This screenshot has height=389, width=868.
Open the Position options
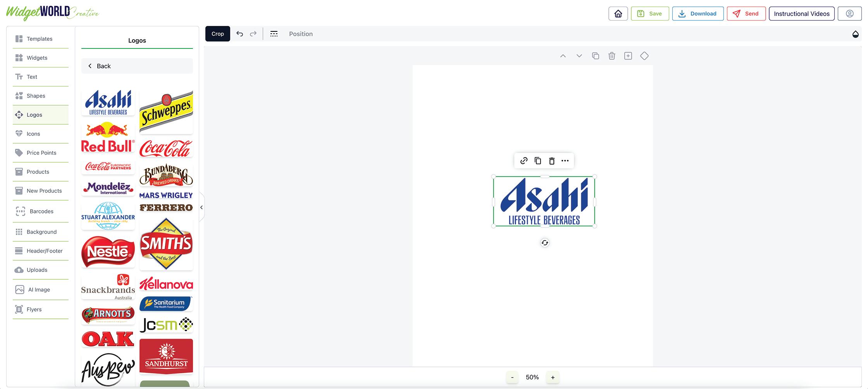click(x=301, y=34)
